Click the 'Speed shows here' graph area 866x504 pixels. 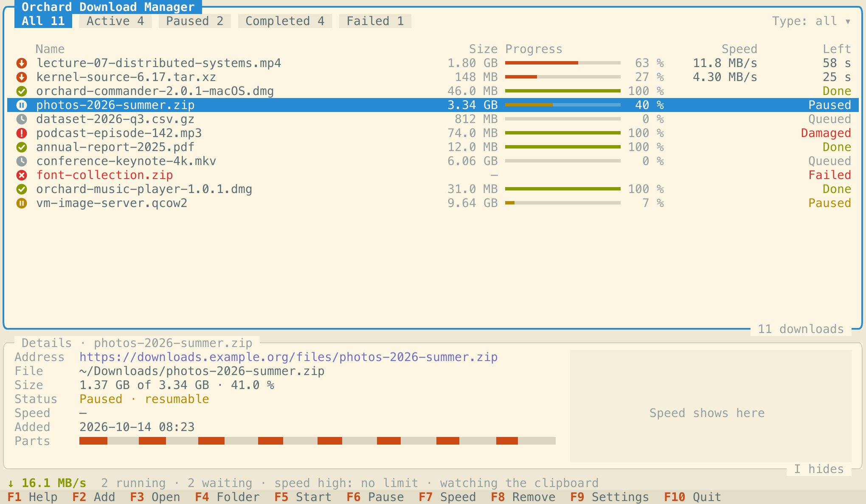711,406
